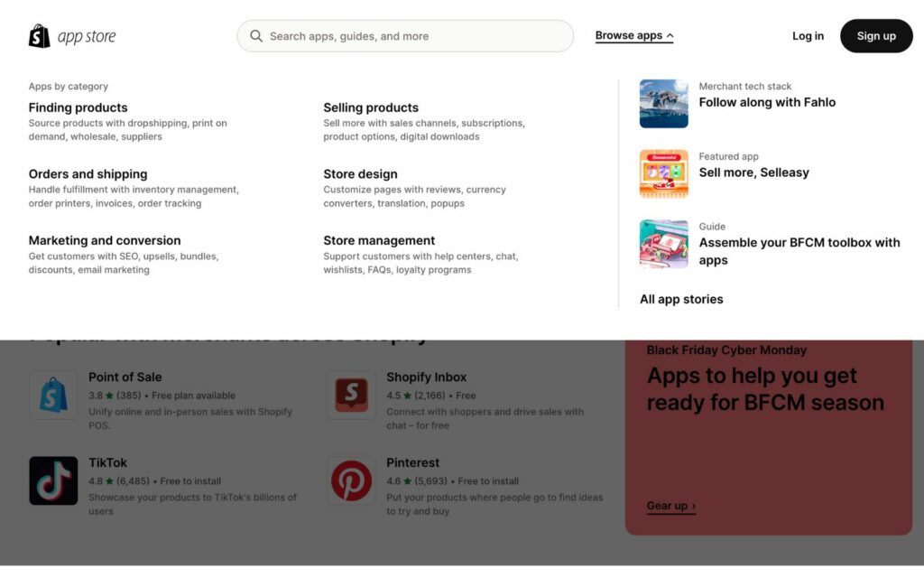924x578 pixels.
Task: Click the Merchant tech stack label
Action: coord(744,86)
